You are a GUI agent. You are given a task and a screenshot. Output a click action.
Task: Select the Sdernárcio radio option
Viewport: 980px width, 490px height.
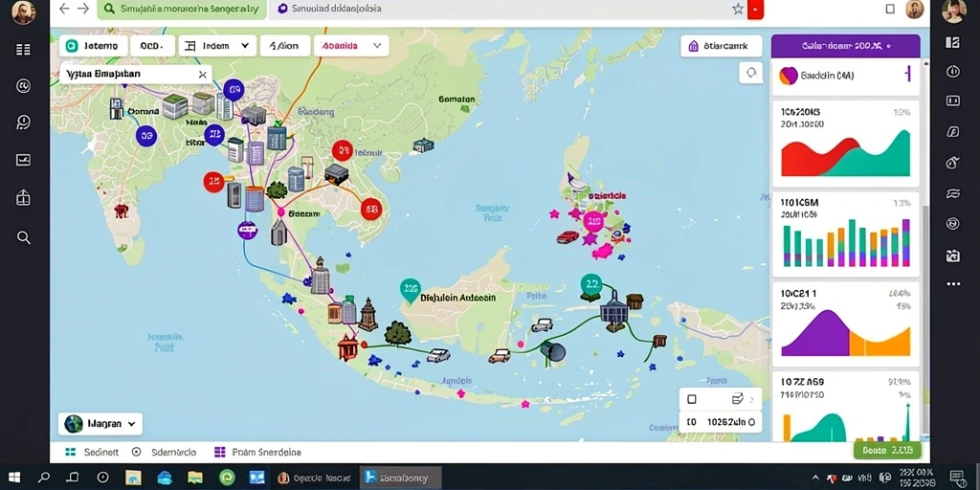(x=137, y=452)
